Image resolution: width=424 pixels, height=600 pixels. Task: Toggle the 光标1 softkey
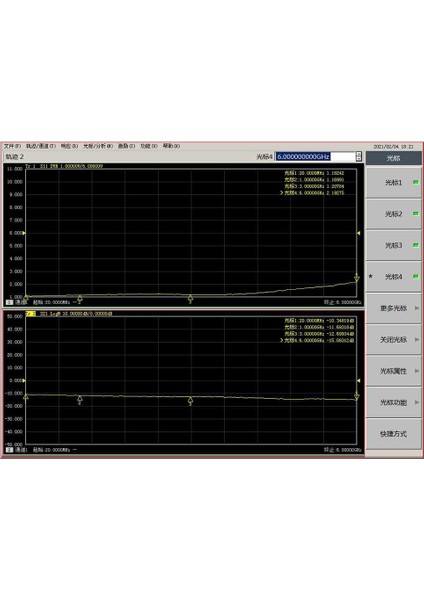pos(393,183)
